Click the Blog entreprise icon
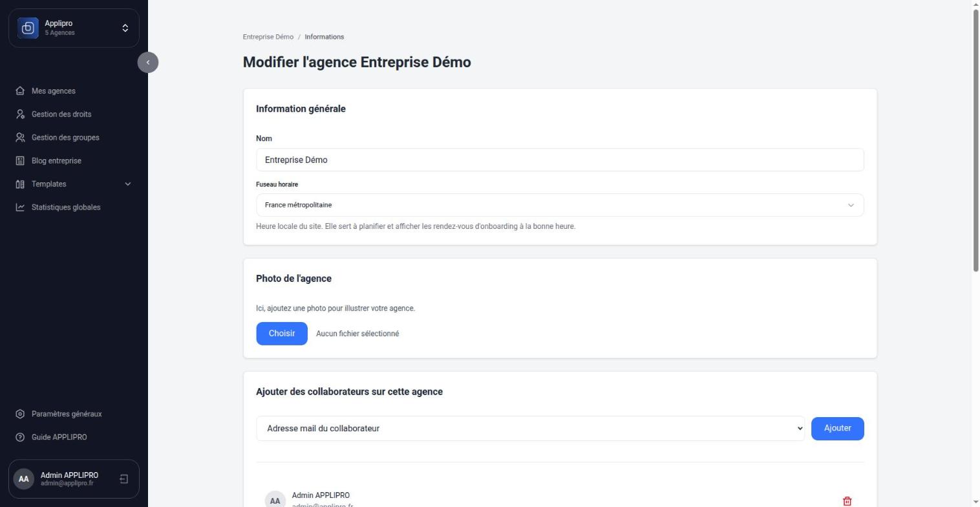980x507 pixels. (x=20, y=161)
